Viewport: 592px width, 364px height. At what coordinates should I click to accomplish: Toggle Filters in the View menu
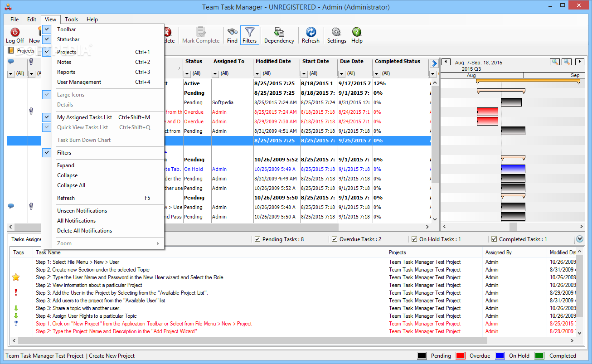102,153
